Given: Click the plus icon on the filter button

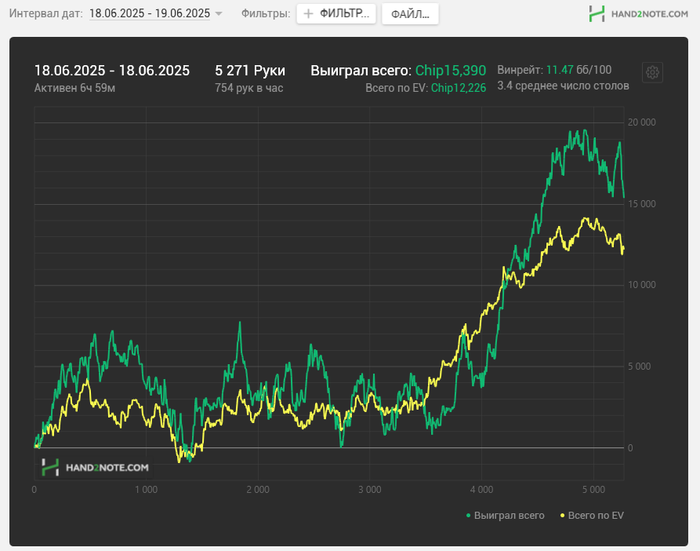Looking at the screenshot, I should pyautogui.click(x=308, y=14).
